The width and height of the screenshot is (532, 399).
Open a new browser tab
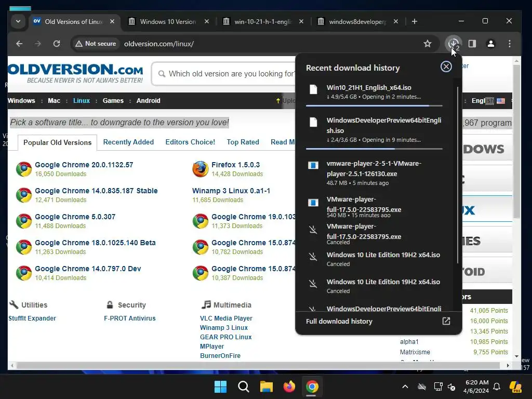(x=414, y=21)
